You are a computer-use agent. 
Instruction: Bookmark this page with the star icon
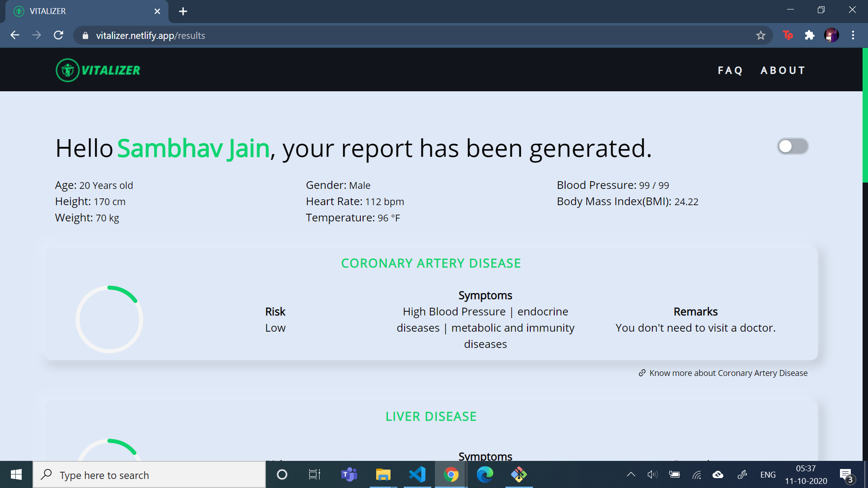[761, 35]
